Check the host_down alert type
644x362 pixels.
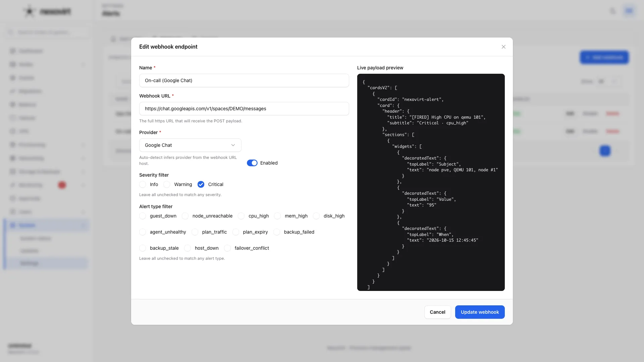click(x=187, y=248)
